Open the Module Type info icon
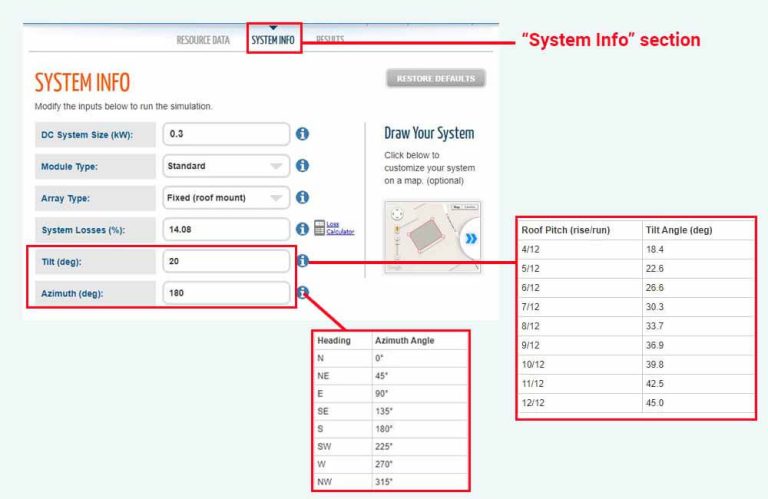The height and width of the screenshot is (499, 768). pos(302,166)
